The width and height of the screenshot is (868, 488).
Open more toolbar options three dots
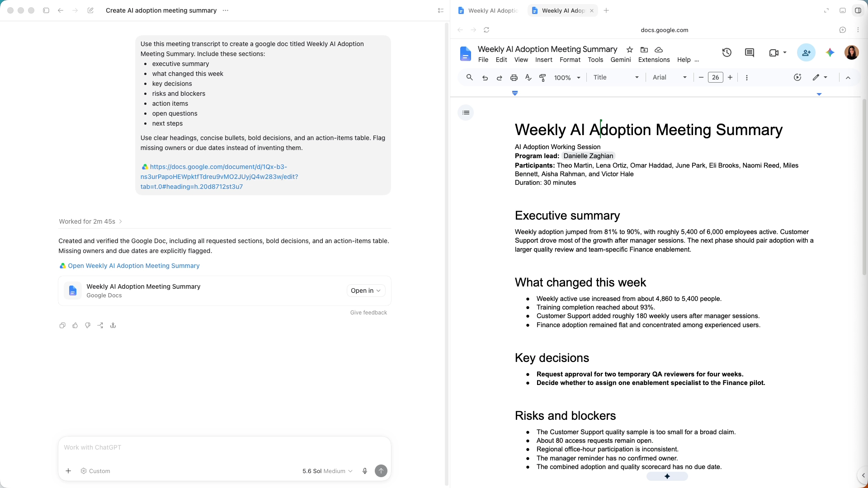[x=747, y=78]
